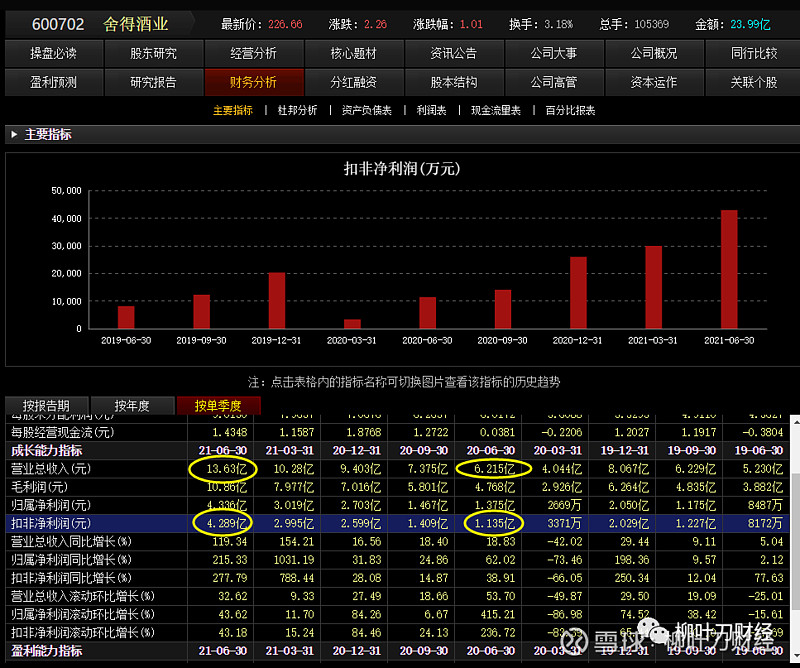
Task: Click the 成长能力指标 header row
Action: [397, 451]
